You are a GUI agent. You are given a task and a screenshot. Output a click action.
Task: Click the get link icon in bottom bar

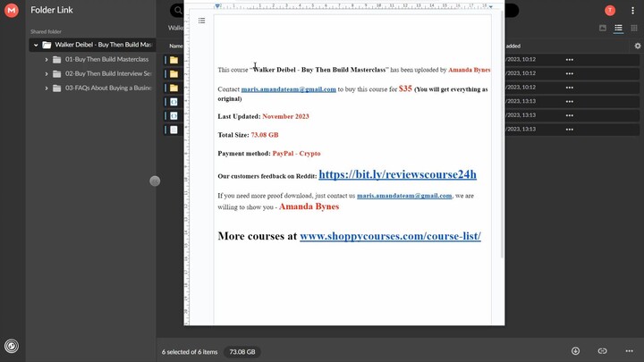tap(602, 351)
